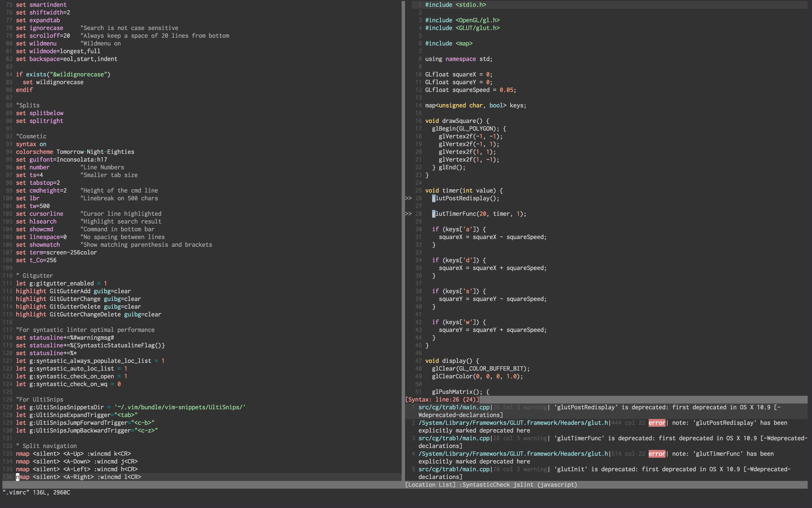Screen dimensions: 812x508
Task: Click 'let g:UltiSnipsExpandTrigger="<tab>"' line
Action: point(77,415)
